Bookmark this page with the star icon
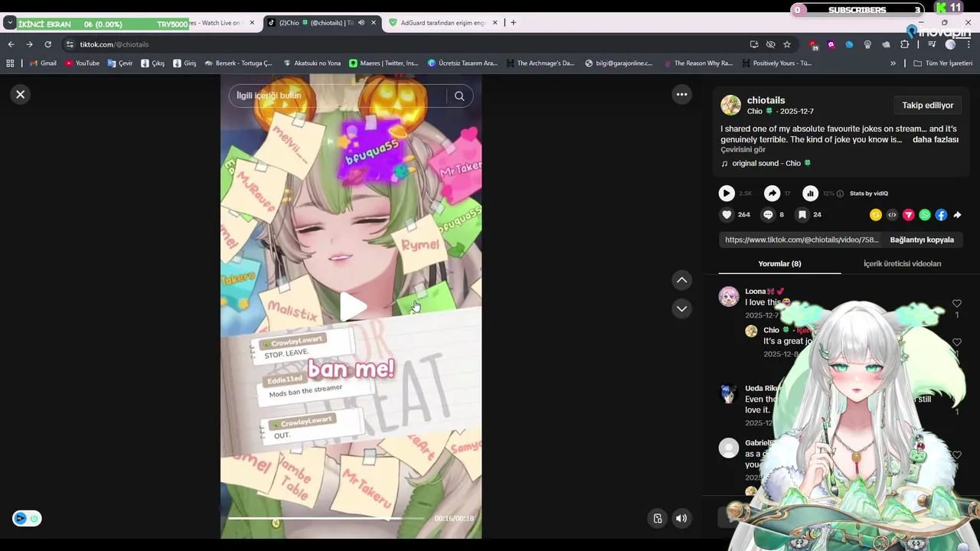The width and height of the screenshot is (980, 551). tap(786, 44)
